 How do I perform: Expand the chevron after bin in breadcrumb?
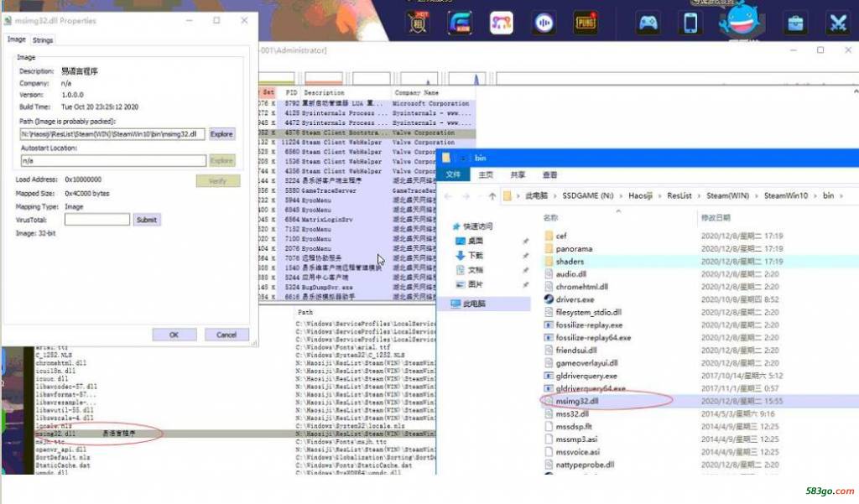click(842, 195)
